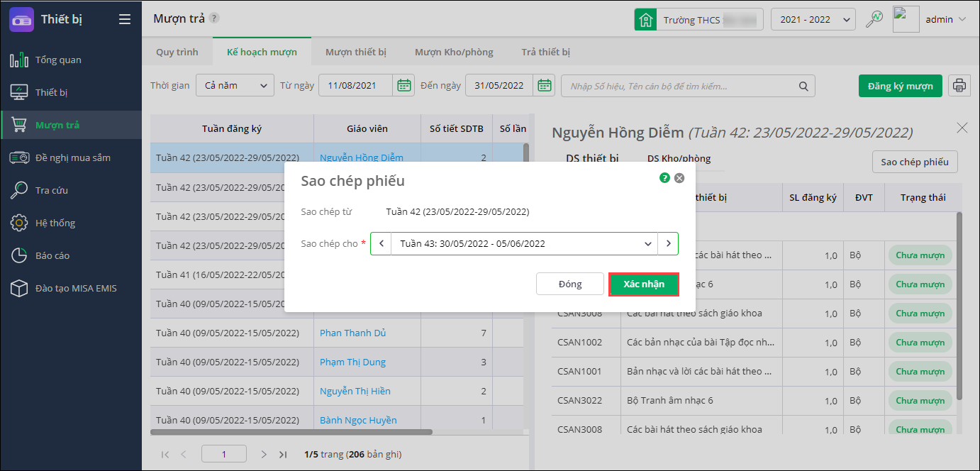Open the Từ ngày calendar picker
Screen dimensions: 980x471
pyautogui.click(x=404, y=86)
